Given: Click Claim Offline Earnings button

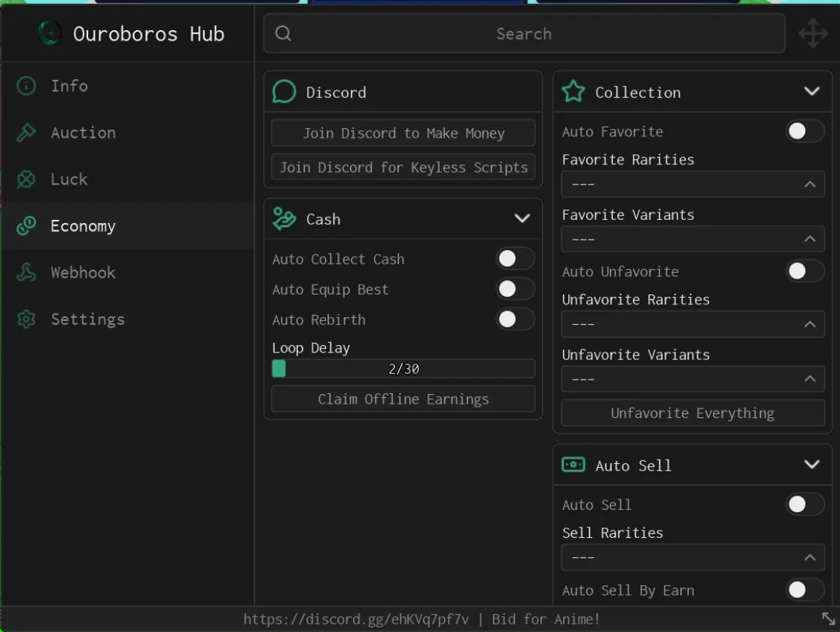Looking at the screenshot, I should pyautogui.click(x=403, y=398).
